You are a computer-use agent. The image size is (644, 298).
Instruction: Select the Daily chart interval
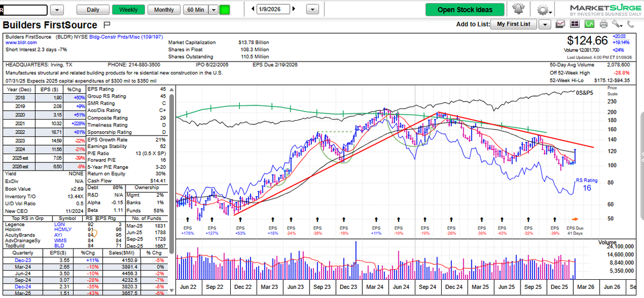[x=93, y=10]
